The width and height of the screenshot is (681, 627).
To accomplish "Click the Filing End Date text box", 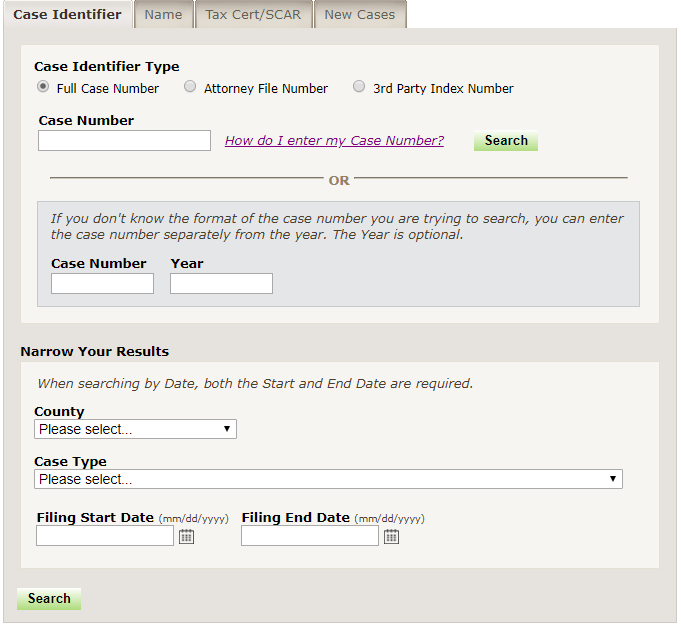I will click(x=310, y=537).
